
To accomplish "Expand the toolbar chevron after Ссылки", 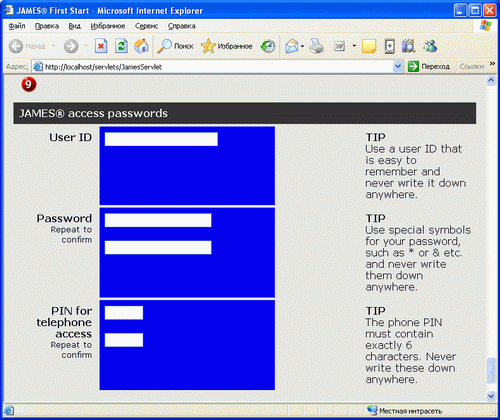I will coord(492,64).
